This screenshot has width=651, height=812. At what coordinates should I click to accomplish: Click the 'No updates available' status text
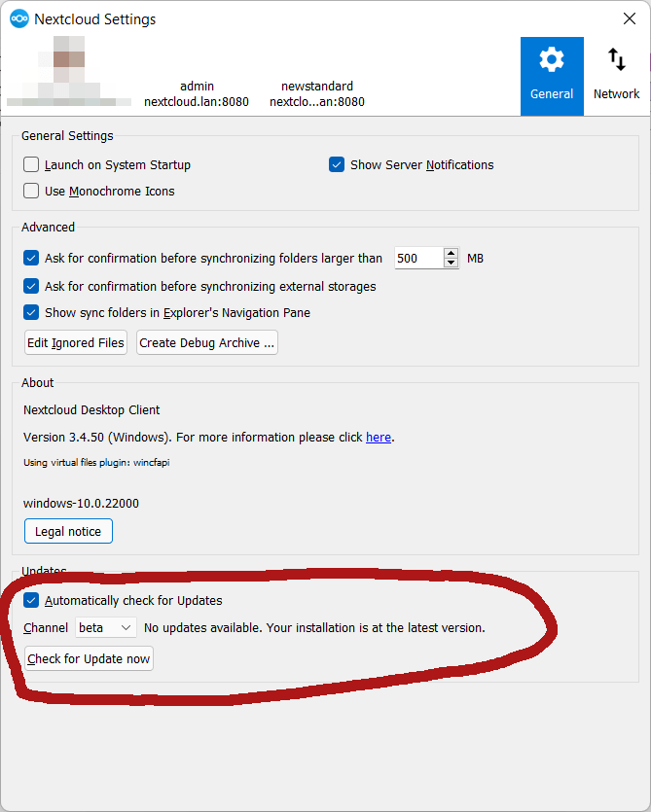pos(314,627)
